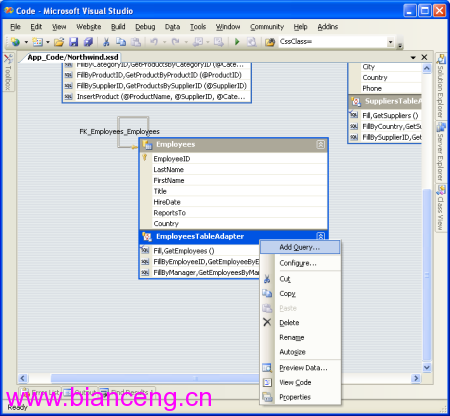
Task: Select the HireDate column in Employees
Action: 233,202
